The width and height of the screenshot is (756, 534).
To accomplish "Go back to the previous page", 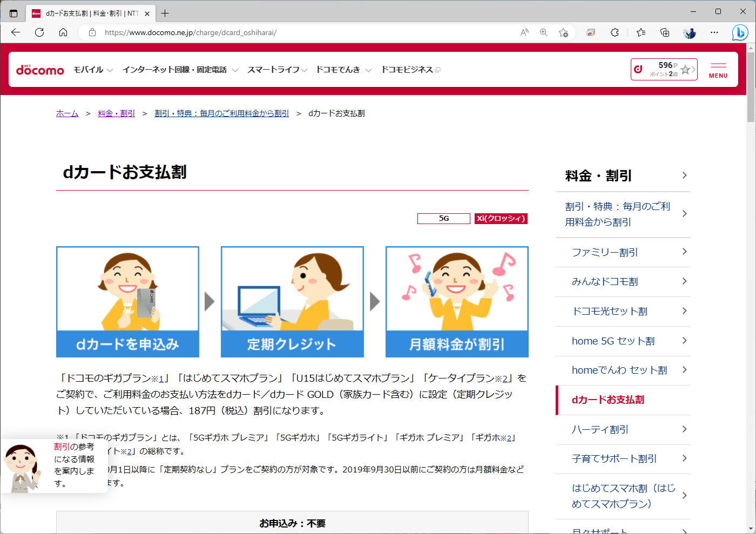I will 16,32.
